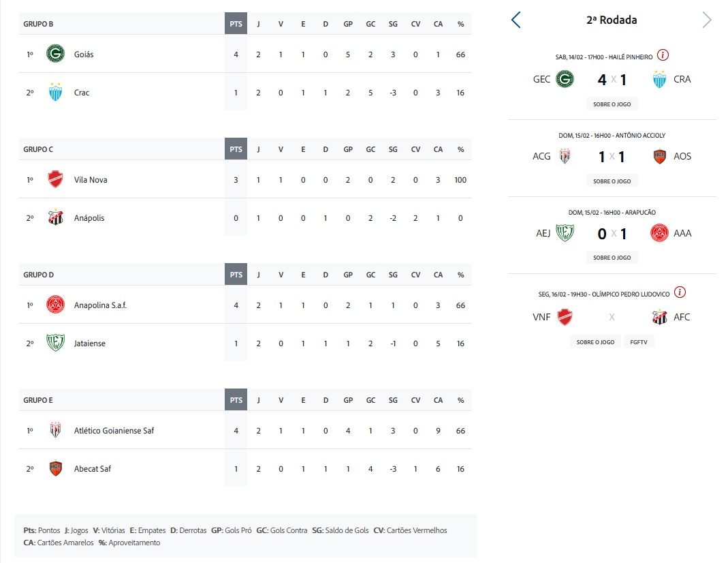Click the Crac team crest in standings
728x563 pixels.
[x=55, y=92]
